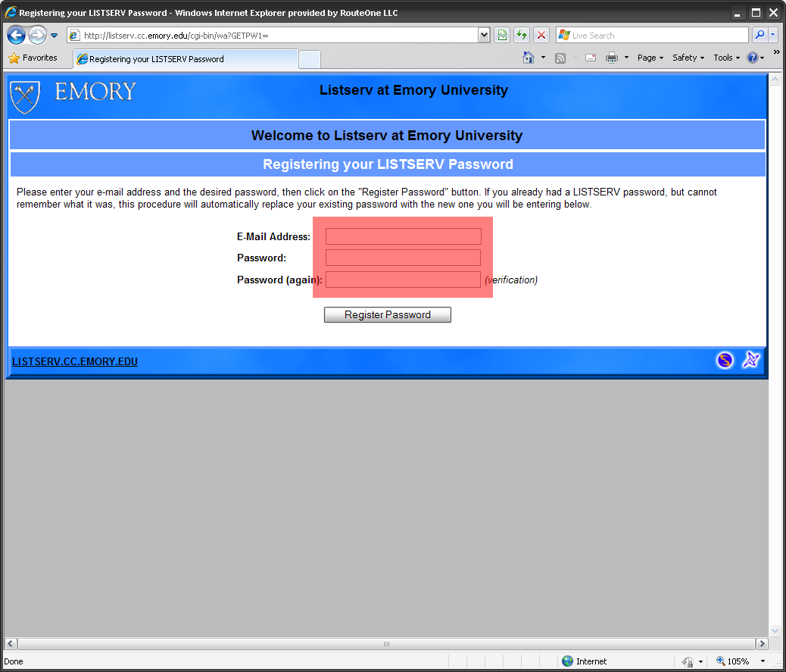
Task: Expand the Home button dropdown arrow
Action: click(544, 58)
